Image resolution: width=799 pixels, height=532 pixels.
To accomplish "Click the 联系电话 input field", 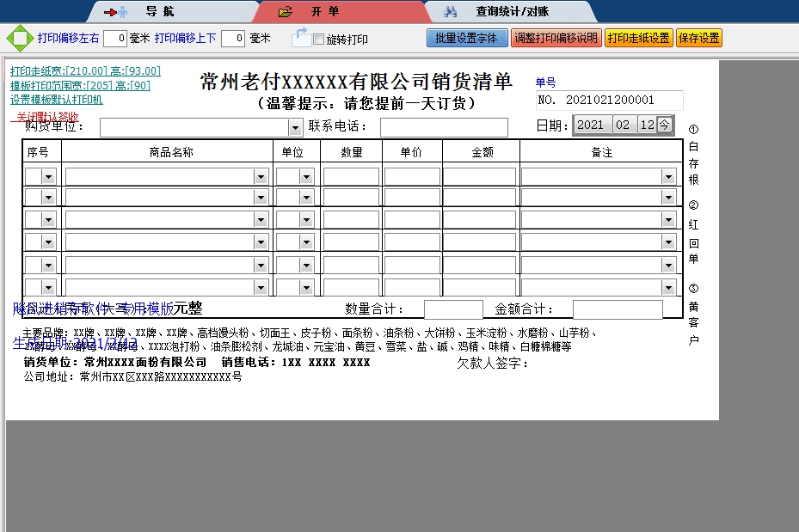I will coord(444,128).
